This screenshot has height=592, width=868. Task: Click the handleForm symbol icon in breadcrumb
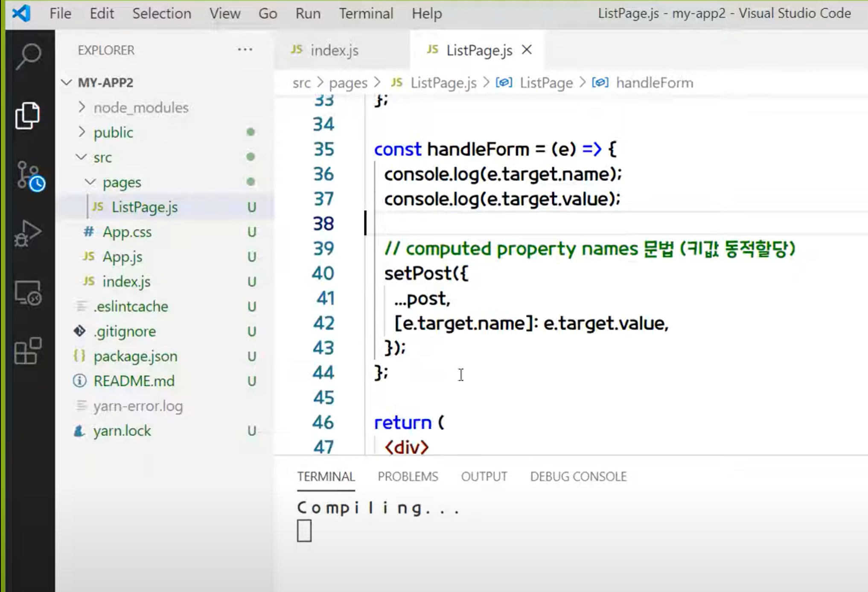[600, 82]
